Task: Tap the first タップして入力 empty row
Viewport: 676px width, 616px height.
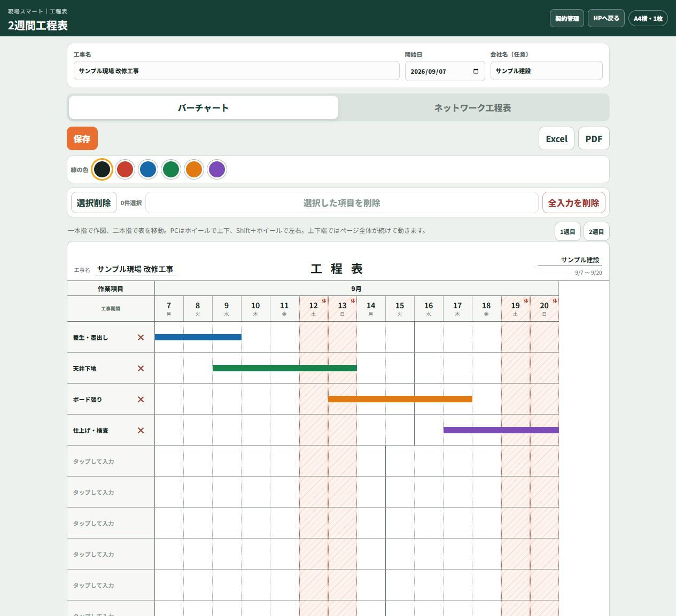Action: 111,461
